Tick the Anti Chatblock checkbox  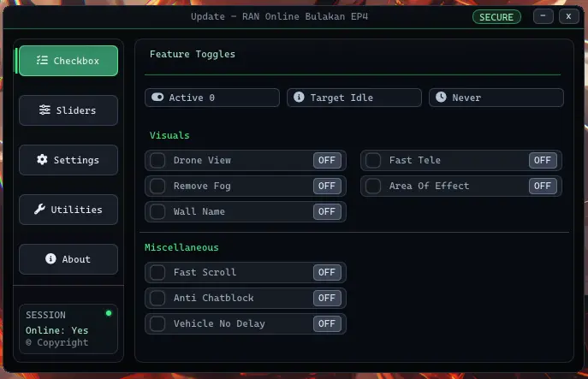(157, 298)
